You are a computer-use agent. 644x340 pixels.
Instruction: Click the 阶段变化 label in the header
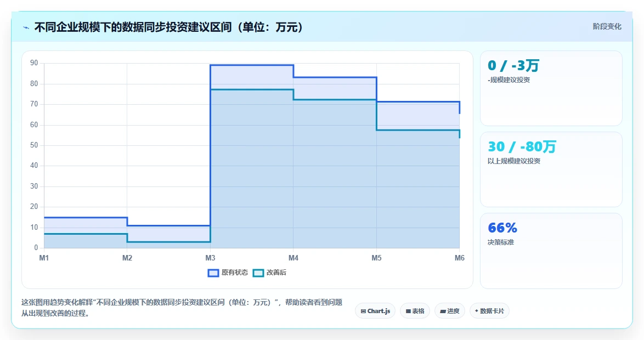point(607,27)
